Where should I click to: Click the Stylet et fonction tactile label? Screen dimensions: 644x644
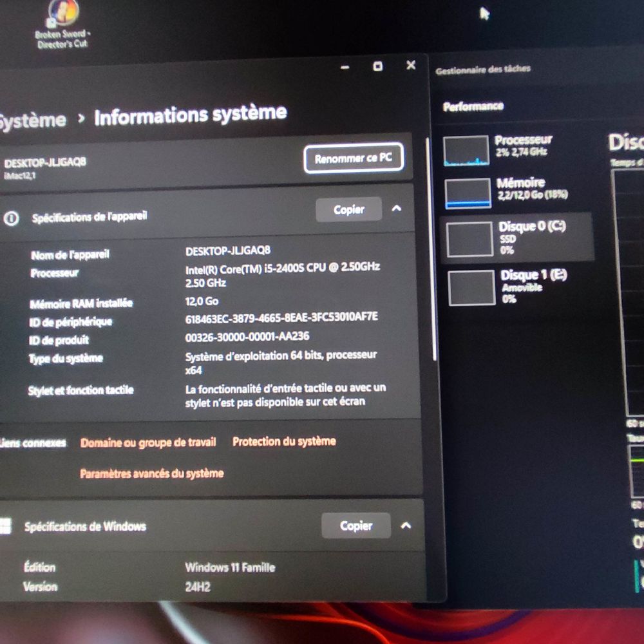tap(81, 390)
